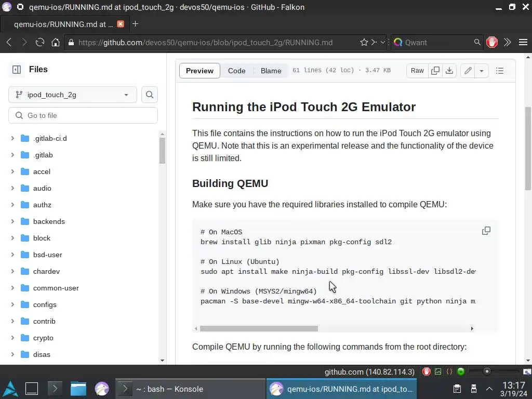
Task: Expand the backends folder chevron
Action: 12,221
